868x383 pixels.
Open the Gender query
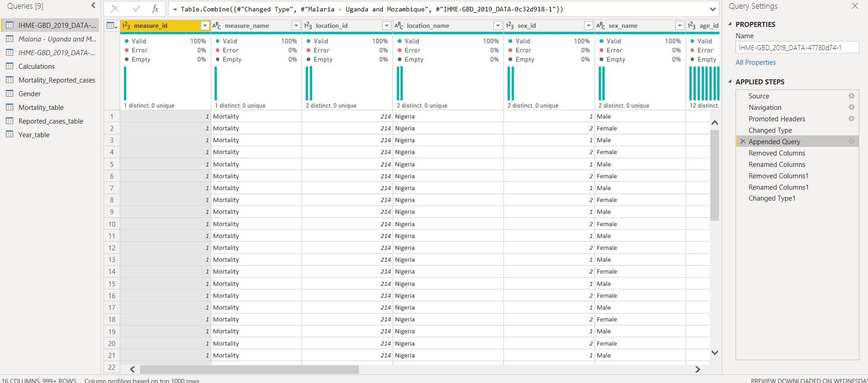pos(50,93)
